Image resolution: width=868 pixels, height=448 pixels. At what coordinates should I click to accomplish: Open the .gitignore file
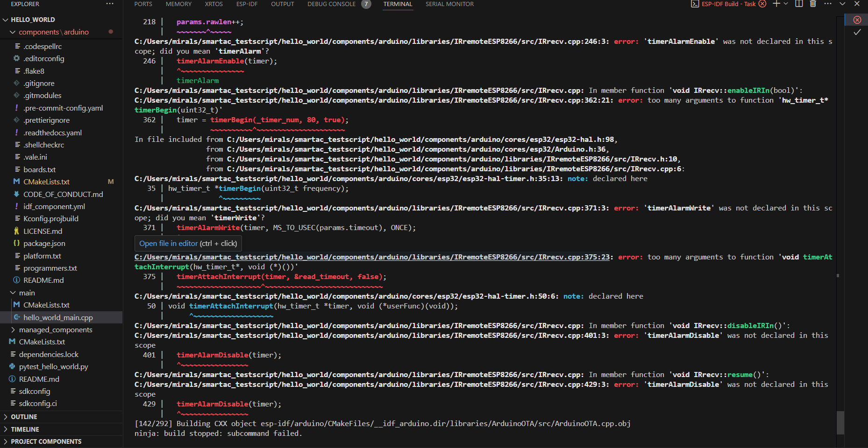(x=39, y=84)
